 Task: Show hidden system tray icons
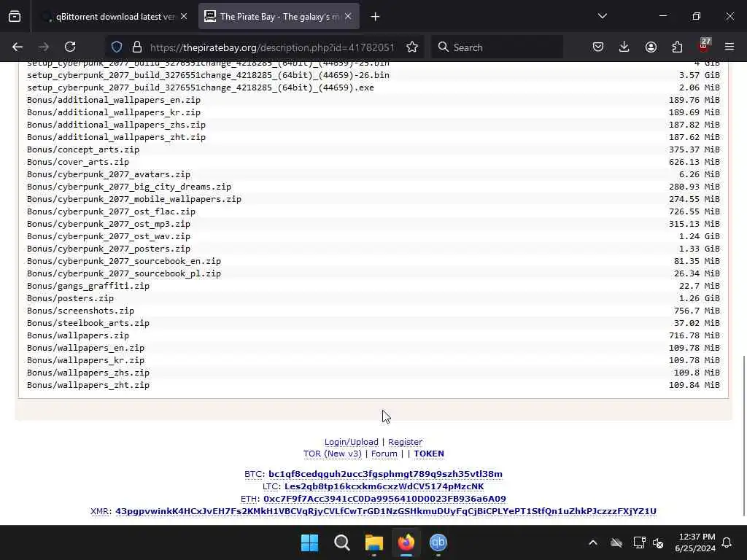pyautogui.click(x=593, y=542)
